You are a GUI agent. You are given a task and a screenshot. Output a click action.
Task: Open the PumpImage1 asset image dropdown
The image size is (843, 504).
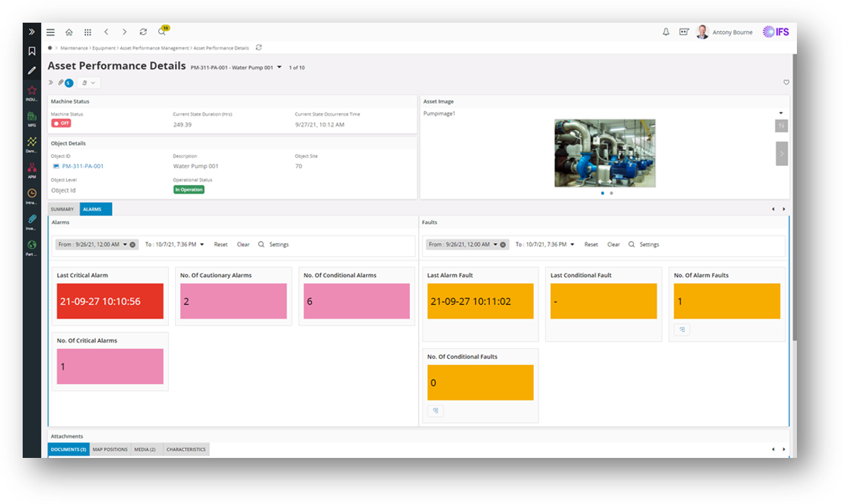781,112
